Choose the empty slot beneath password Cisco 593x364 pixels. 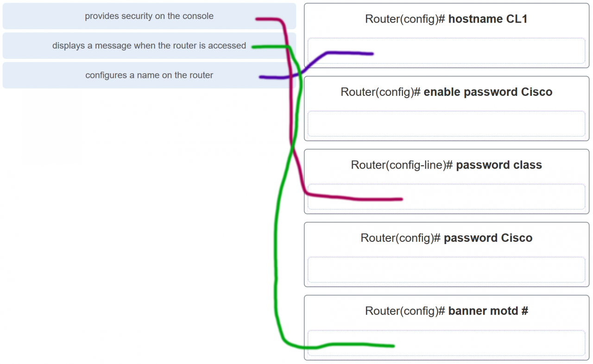click(x=446, y=270)
